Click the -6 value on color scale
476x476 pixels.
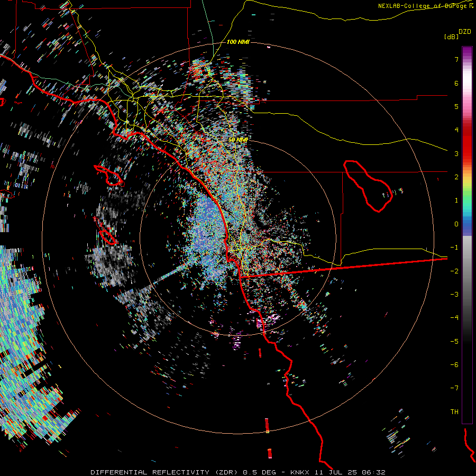454,365
